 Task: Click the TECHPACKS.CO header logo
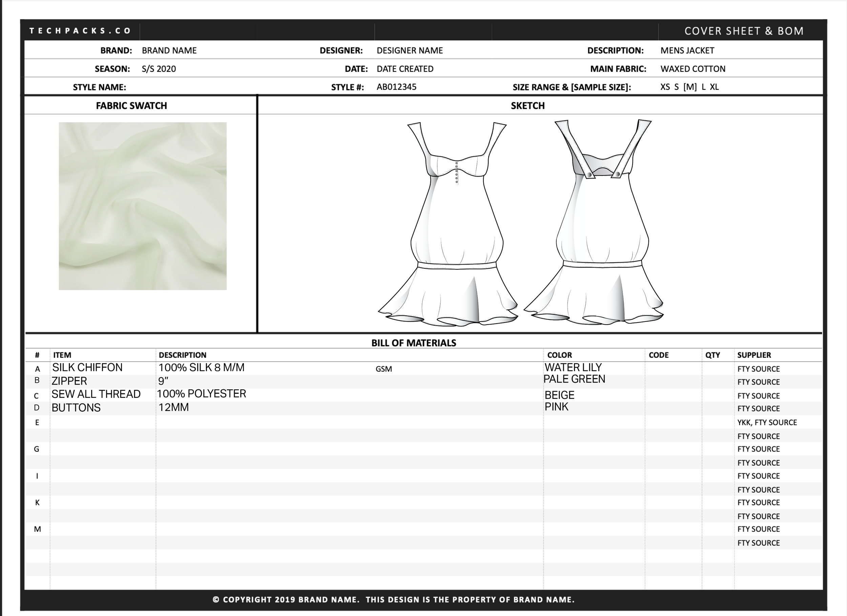(80, 30)
